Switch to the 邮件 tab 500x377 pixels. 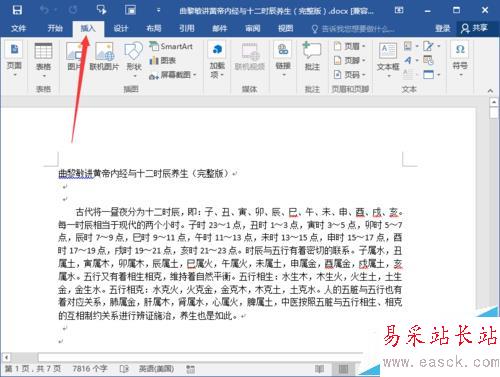click(220, 28)
